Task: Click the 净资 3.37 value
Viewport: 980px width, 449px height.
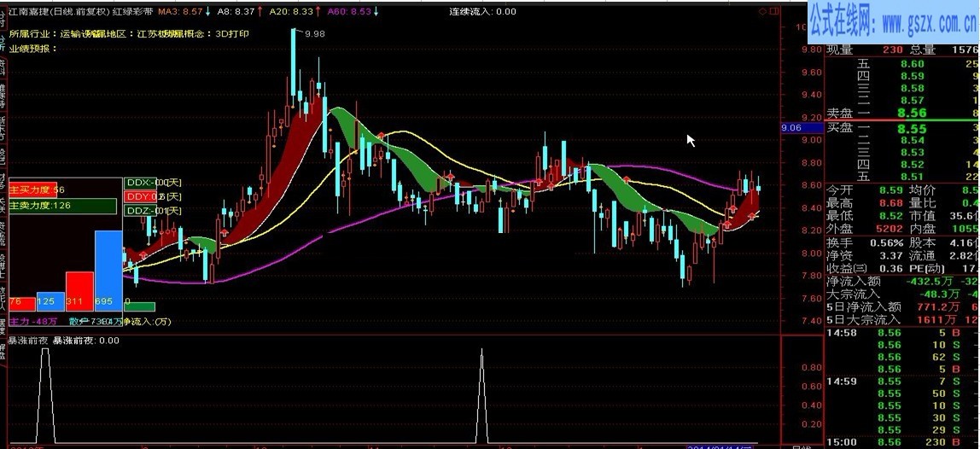Action: tap(891, 256)
